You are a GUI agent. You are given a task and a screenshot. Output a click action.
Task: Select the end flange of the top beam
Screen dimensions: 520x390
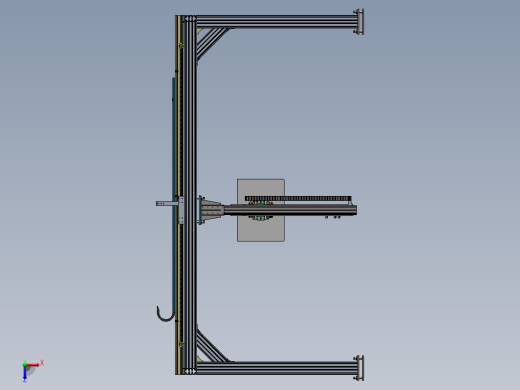[x=359, y=22]
